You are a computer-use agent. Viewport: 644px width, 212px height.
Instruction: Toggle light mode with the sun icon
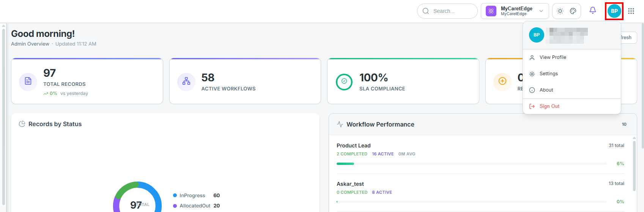(560, 11)
